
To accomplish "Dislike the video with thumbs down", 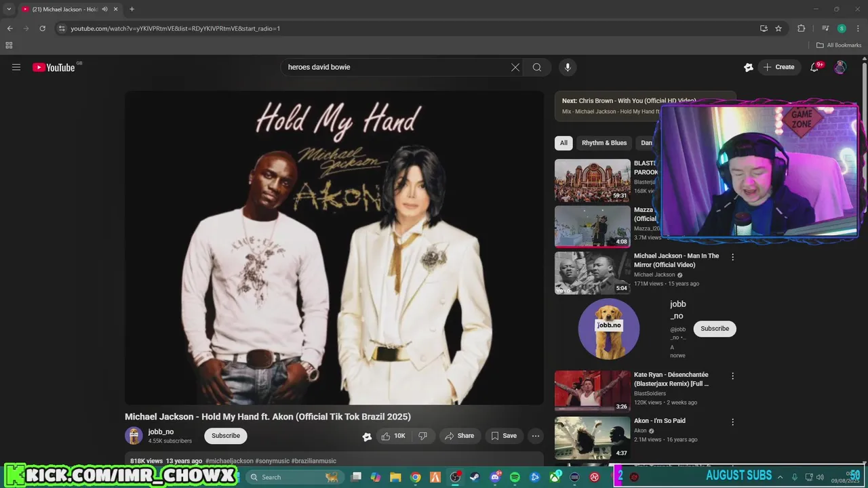I will tap(422, 436).
